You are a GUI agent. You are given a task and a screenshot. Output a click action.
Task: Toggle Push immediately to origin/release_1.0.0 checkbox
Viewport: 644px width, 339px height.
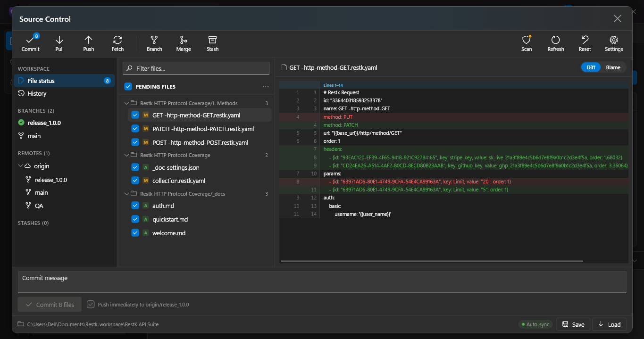tap(91, 305)
